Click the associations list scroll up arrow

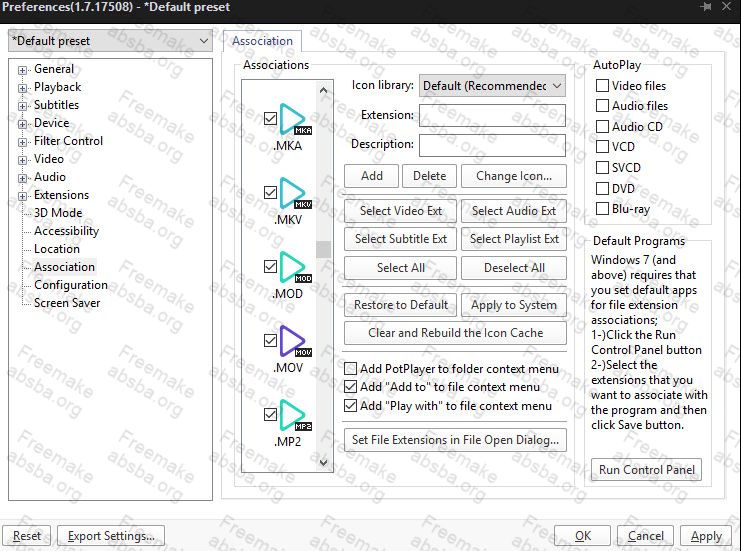coord(323,90)
